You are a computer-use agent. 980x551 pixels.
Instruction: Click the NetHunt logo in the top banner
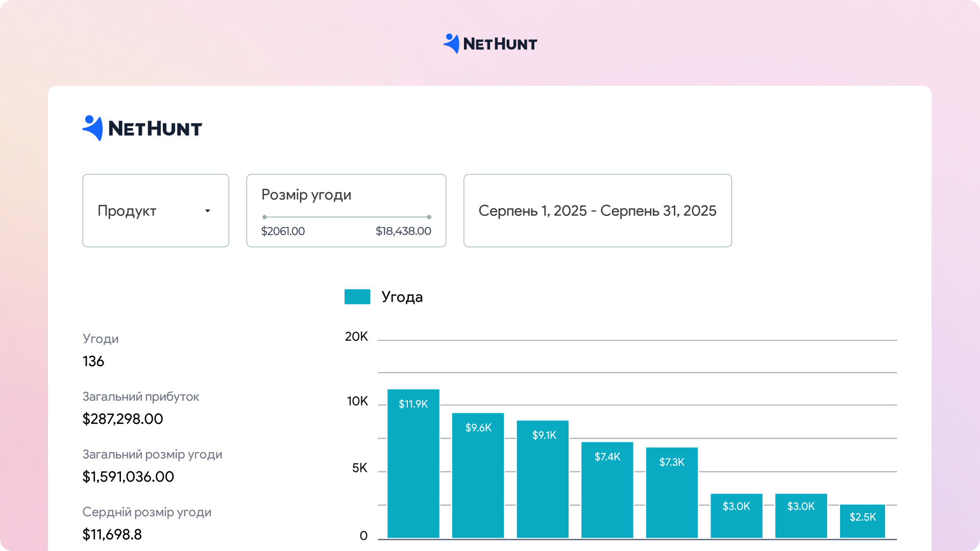[x=490, y=44]
